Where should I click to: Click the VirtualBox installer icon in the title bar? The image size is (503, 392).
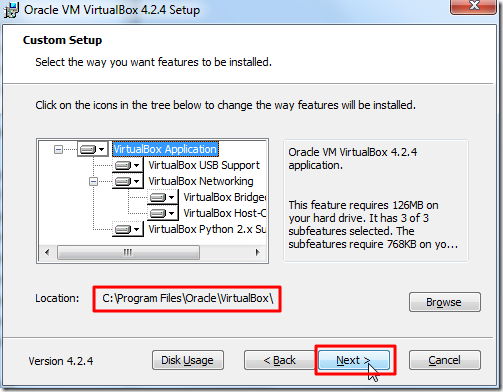(x=11, y=10)
